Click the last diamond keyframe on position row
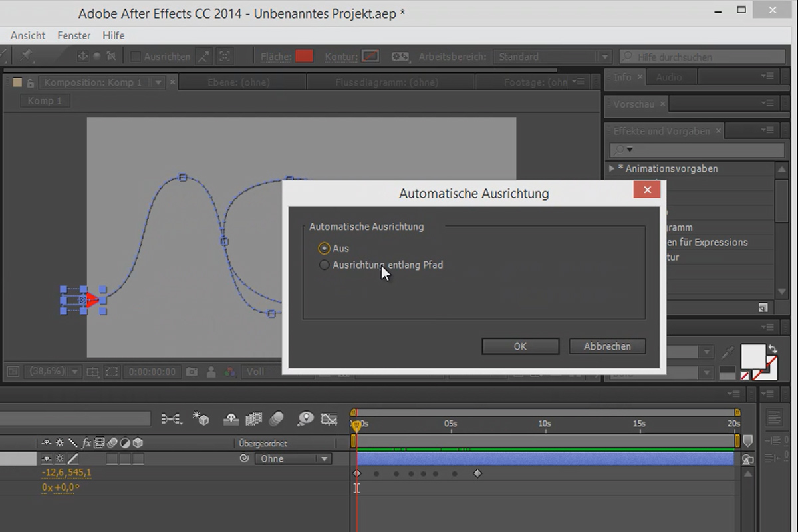 tap(477, 473)
